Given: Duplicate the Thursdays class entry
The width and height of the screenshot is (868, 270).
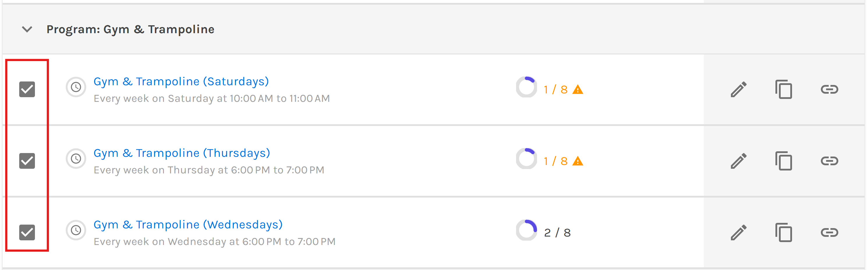Looking at the screenshot, I should (783, 161).
